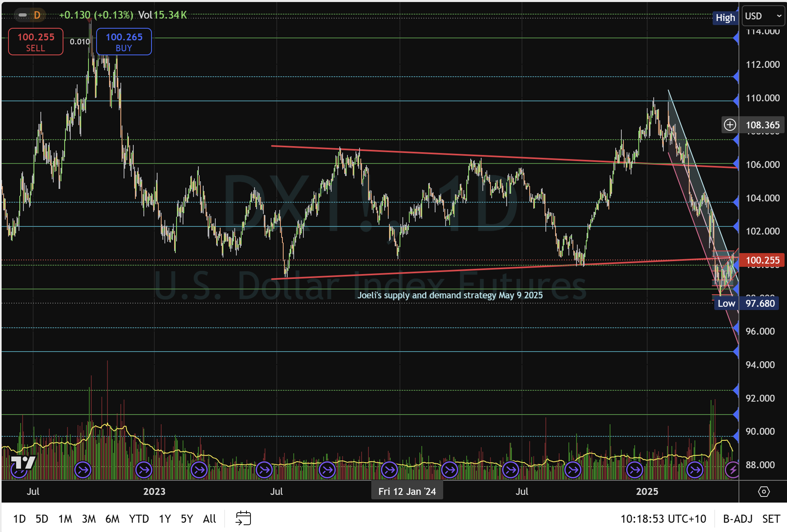The height and width of the screenshot is (532, 787).
Task: Open timezone menu at 10:18:53 UTC+10
Action: [663, 519]
